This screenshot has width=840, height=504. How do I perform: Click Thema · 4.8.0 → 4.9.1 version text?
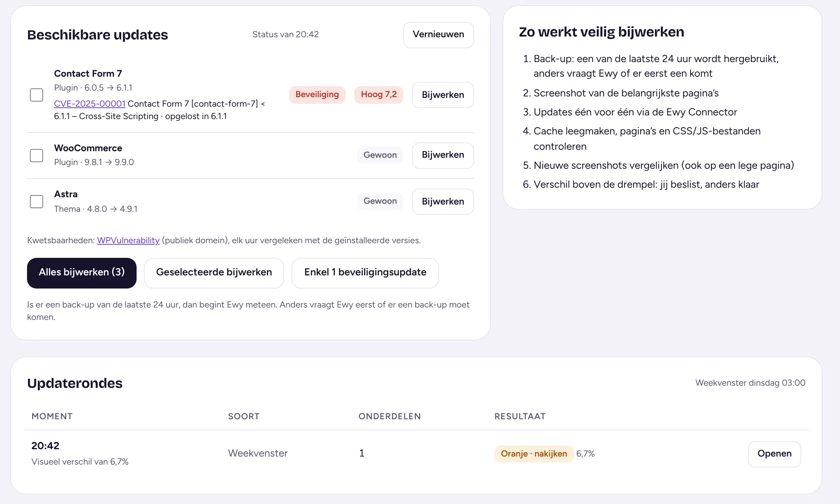click(x=96, y=209)
